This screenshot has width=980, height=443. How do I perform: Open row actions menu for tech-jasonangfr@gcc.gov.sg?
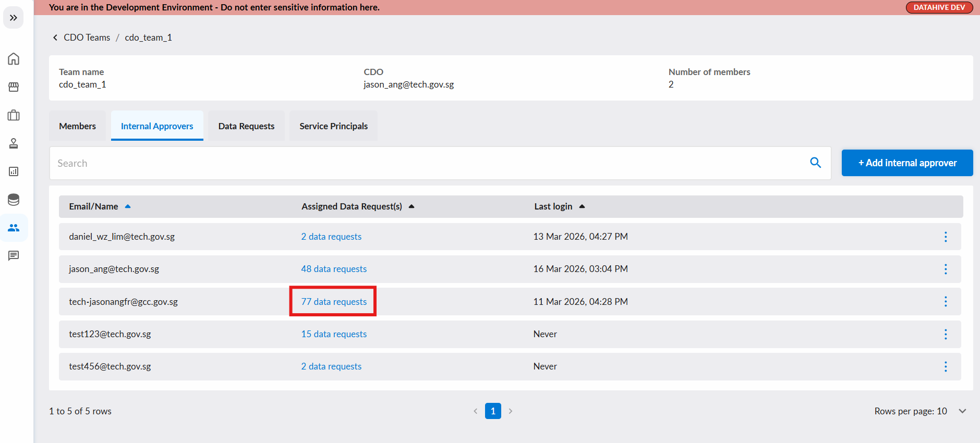[946, 302]
